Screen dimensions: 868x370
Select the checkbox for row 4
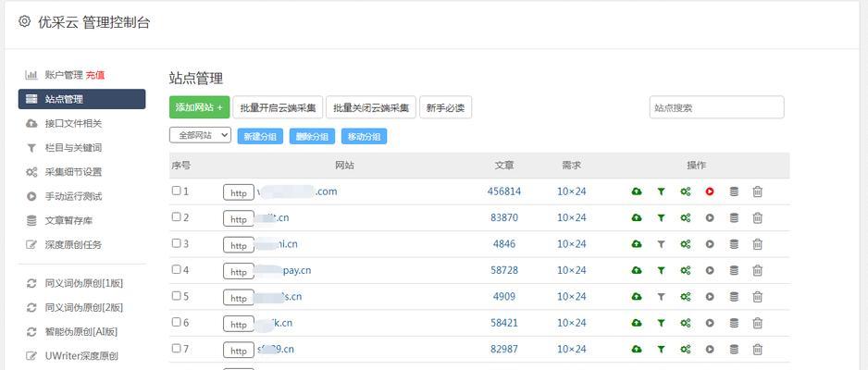click(x=176, y=270)
